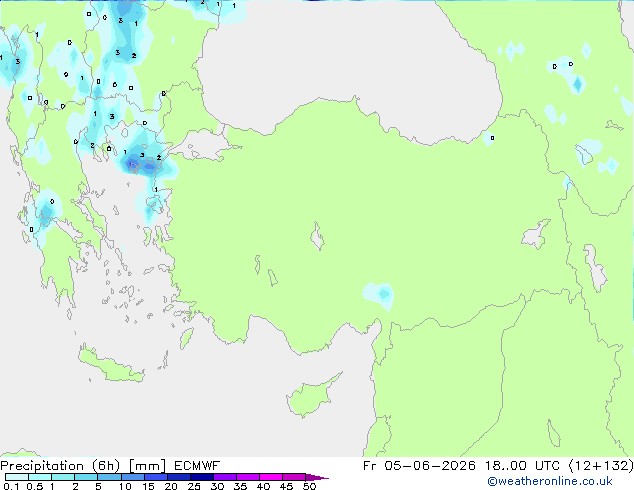Select the 2–5 mm legend swatch
Viewport: 634px width, 490px height.
[86, 477]
